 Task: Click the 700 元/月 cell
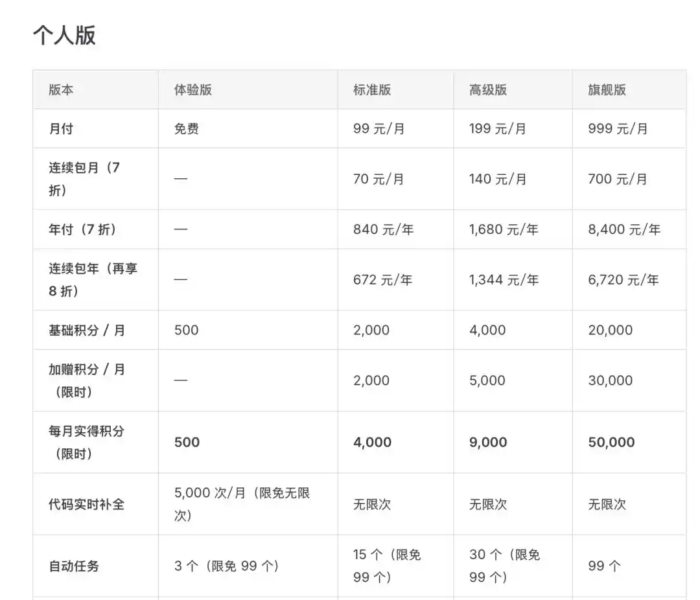(x=618, y=179)
